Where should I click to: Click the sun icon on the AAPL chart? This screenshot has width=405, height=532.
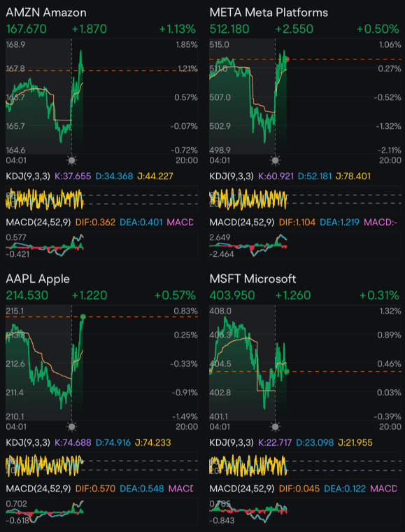point(71,427)
